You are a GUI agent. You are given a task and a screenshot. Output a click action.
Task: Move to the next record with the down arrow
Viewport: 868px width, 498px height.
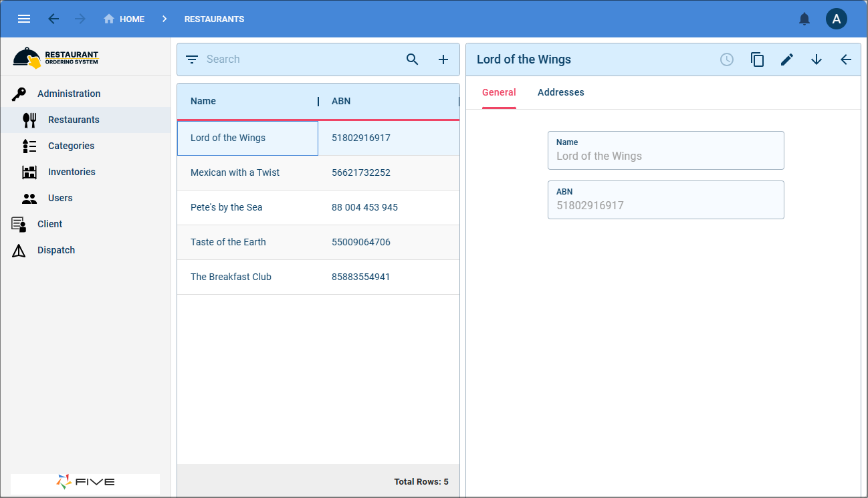coord(817,59)
